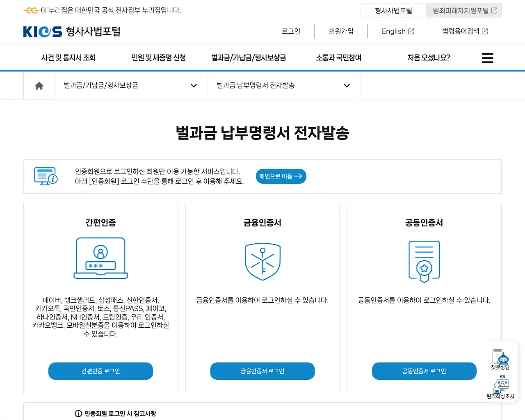Click external link icon next to 법령용어검색
525x420 pixels.
(485, 31)
